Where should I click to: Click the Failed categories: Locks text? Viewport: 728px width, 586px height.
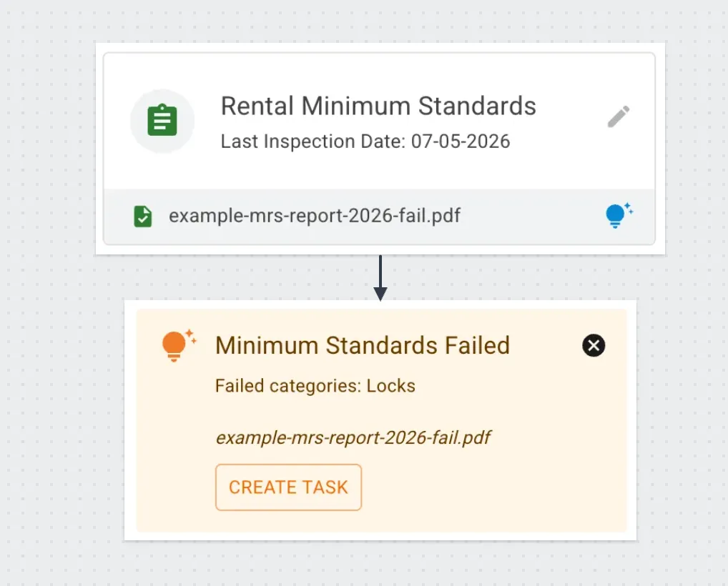coord(315,387)
